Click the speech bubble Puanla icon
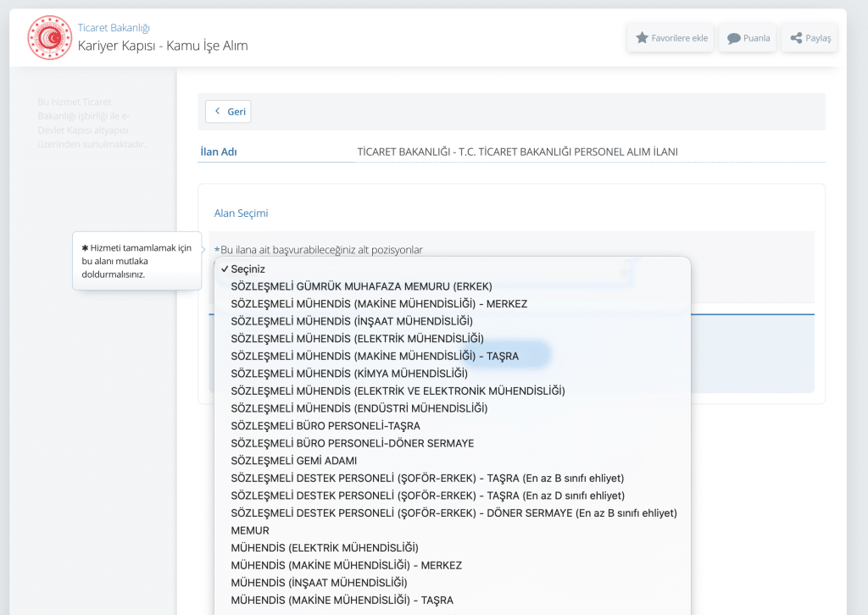 pyautogui.click(x=733, y=38)
